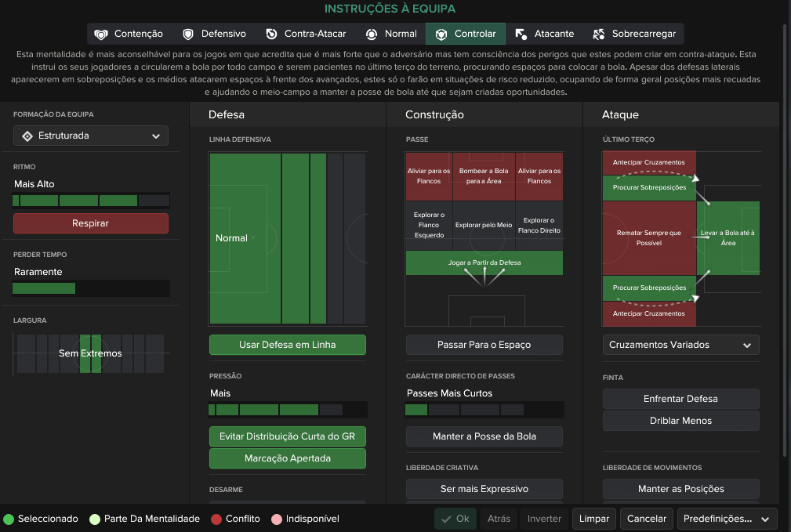The image size is (791, 532).
Task: Adjust the Pressão closing down slider
Action: click(x=288, y=410)
